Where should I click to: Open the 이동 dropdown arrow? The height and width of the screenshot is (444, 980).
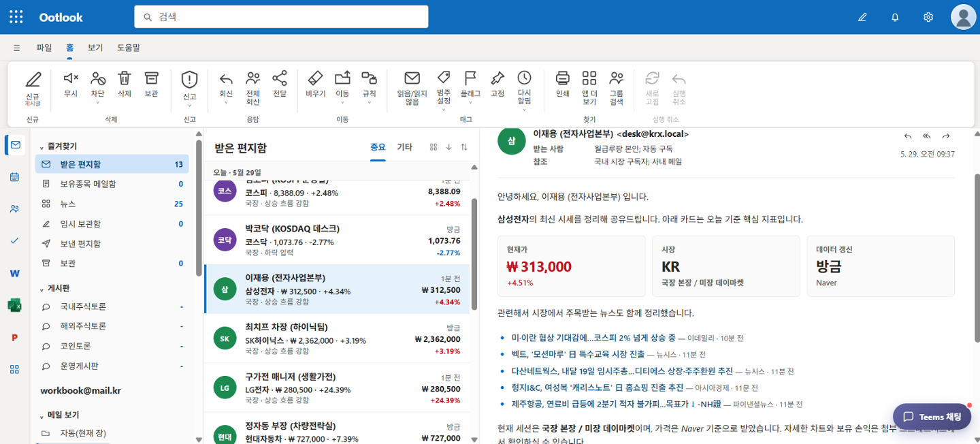click(x=342, y=104)
